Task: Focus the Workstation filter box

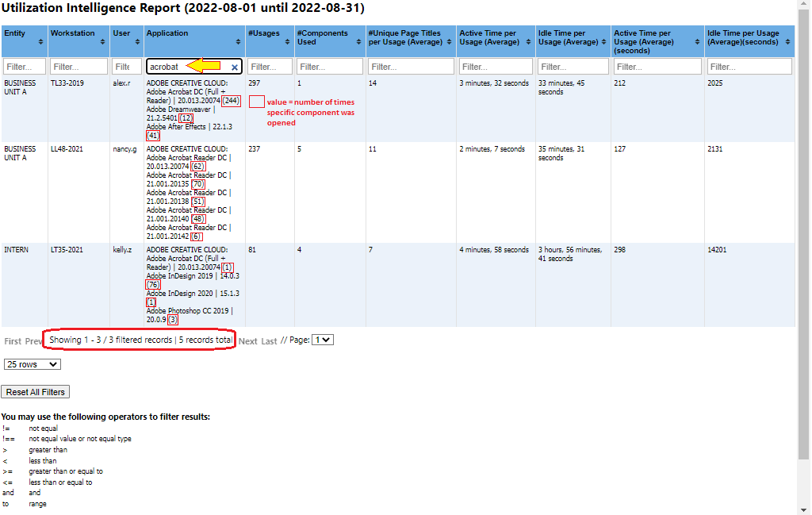Action: coord(80,67)
